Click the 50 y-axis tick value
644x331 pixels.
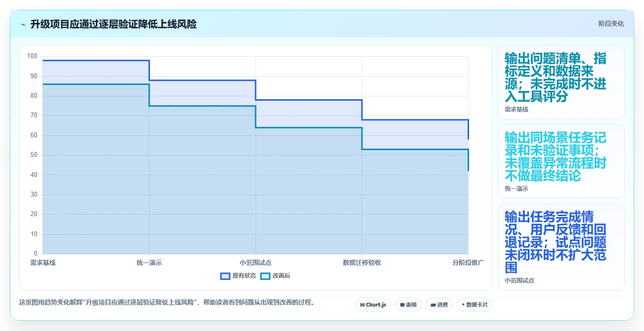(34, 155)
